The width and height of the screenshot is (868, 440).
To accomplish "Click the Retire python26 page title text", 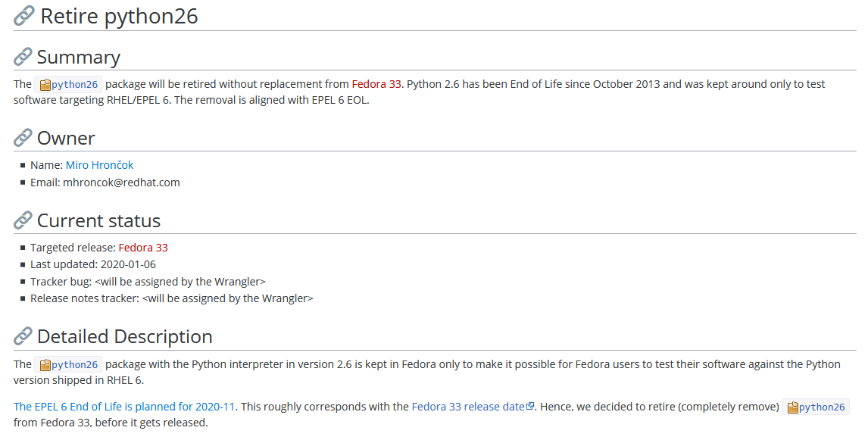I will 119,16.
